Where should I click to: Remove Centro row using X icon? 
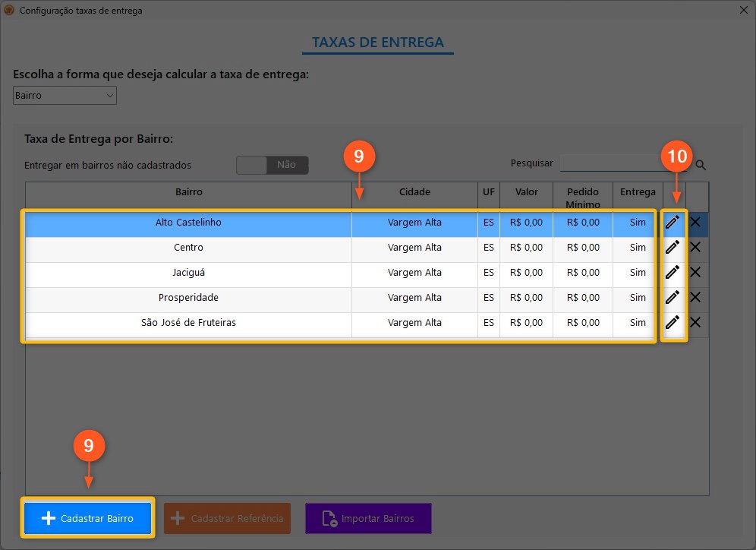[x=695, y=247]
